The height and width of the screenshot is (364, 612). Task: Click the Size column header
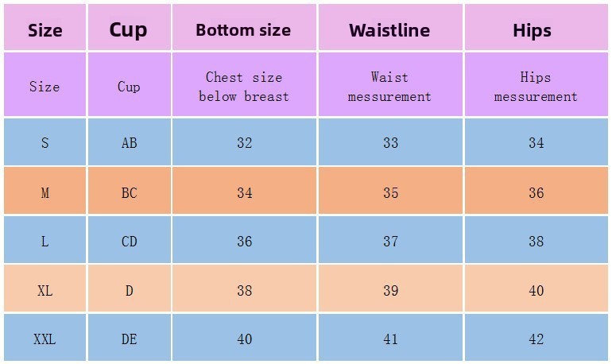tap(45, 30)
